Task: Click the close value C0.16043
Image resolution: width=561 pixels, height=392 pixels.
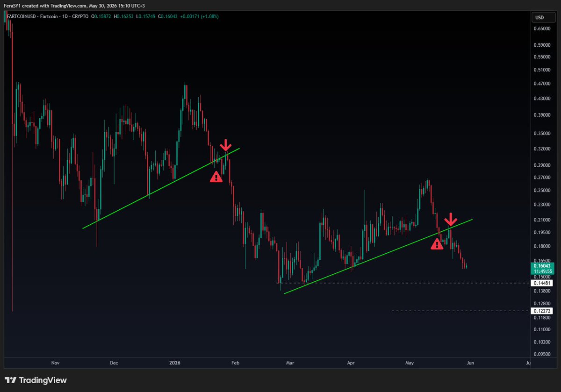Action: [x=168, y=16]
